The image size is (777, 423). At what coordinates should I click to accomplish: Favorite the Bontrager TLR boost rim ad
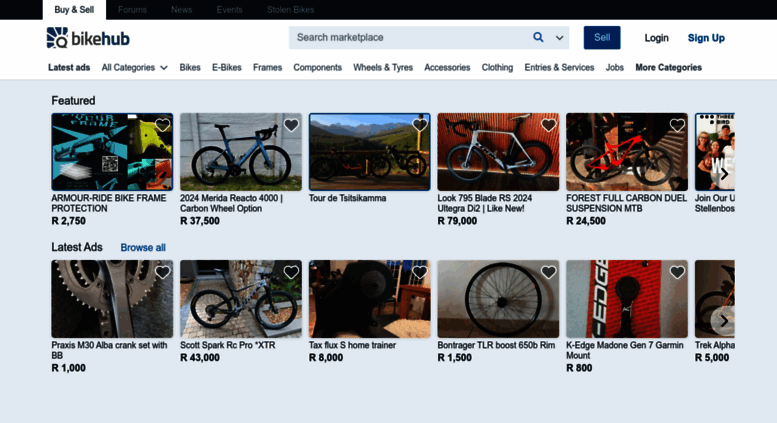pyautogui.click(x=549, y=272)
